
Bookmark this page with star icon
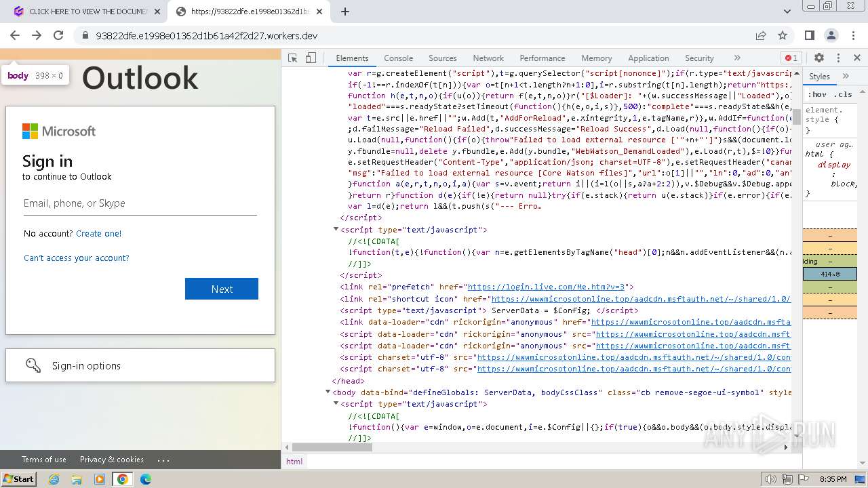(x=783, y=35)
